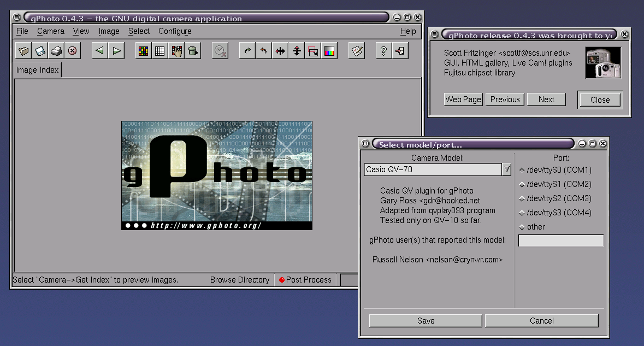
Task: Click Previous button in credits window
Action: pyautogui.click(x=505, y=99)
